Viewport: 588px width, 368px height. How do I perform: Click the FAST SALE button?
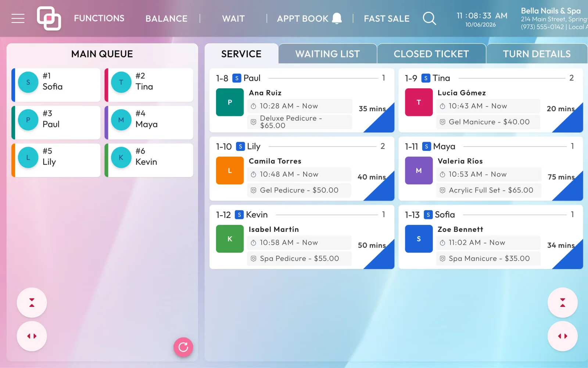point(387,18)
